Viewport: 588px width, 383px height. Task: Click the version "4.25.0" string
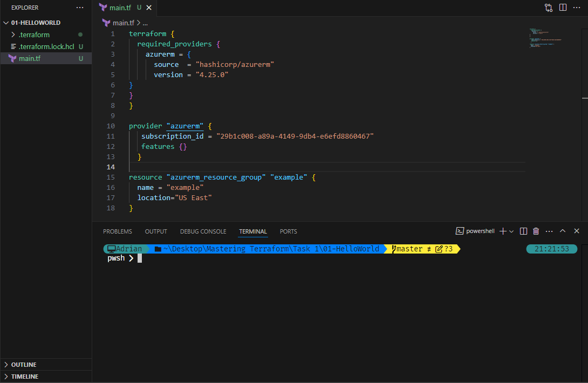click(x=212, y=74)
